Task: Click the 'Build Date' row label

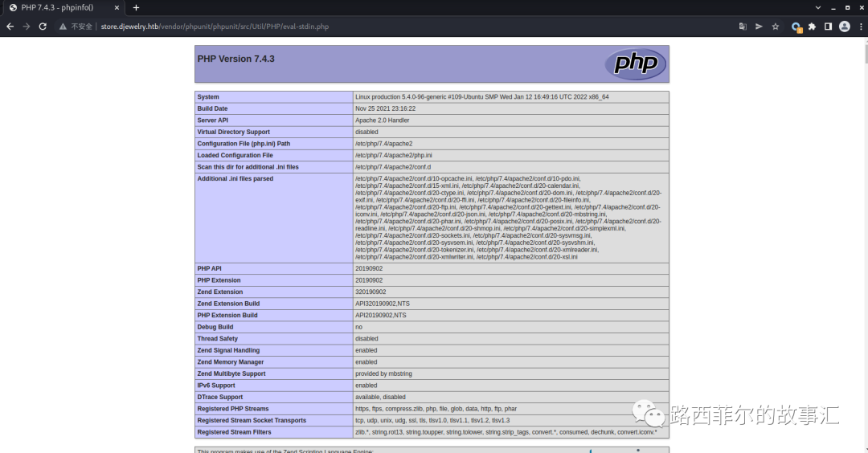Action: point(212,108)
